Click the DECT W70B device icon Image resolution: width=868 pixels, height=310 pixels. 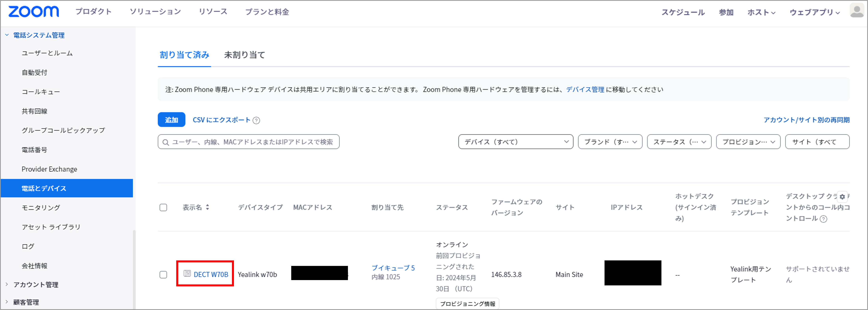click(x=187, y=273)
